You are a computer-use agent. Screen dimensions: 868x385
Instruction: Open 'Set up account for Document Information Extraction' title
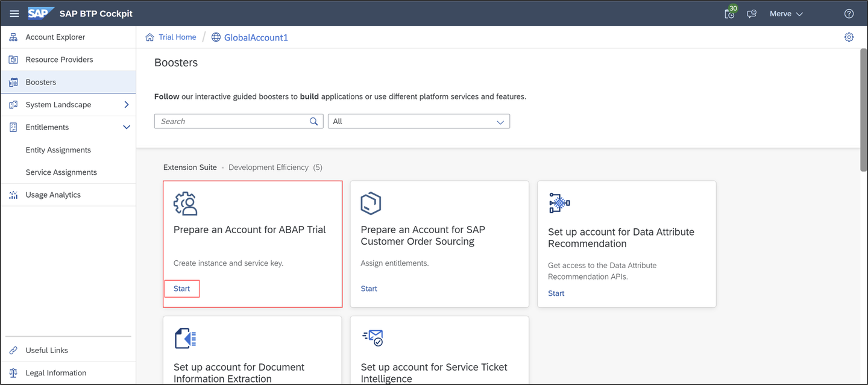[x=239, y=373]
